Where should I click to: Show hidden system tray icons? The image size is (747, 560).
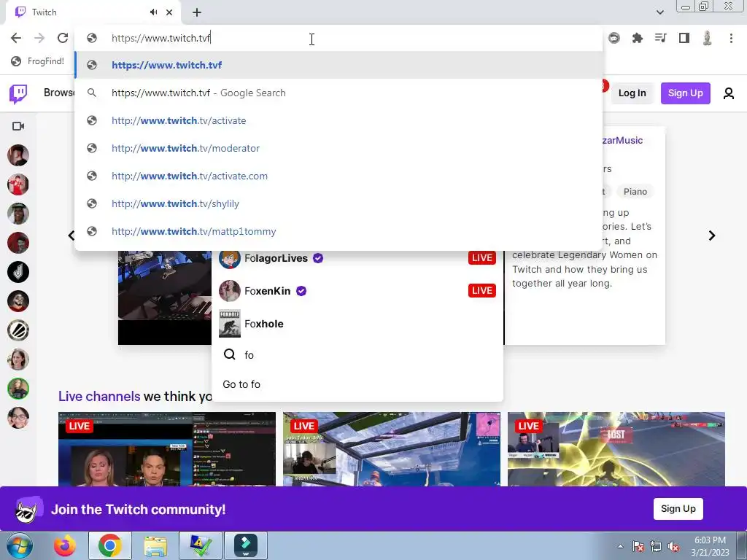[x=620, y=546]
